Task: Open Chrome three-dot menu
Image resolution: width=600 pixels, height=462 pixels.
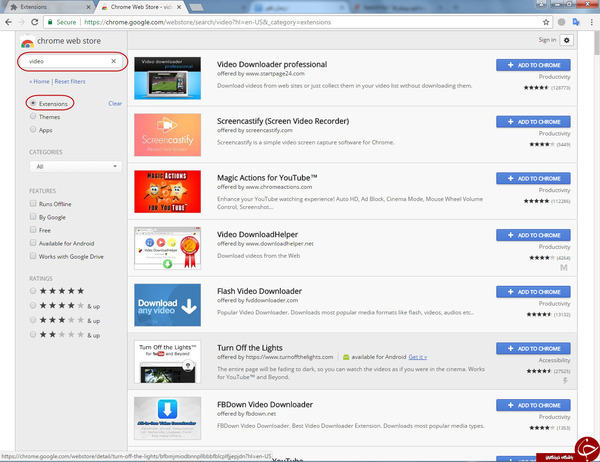Action: (592, 22)
